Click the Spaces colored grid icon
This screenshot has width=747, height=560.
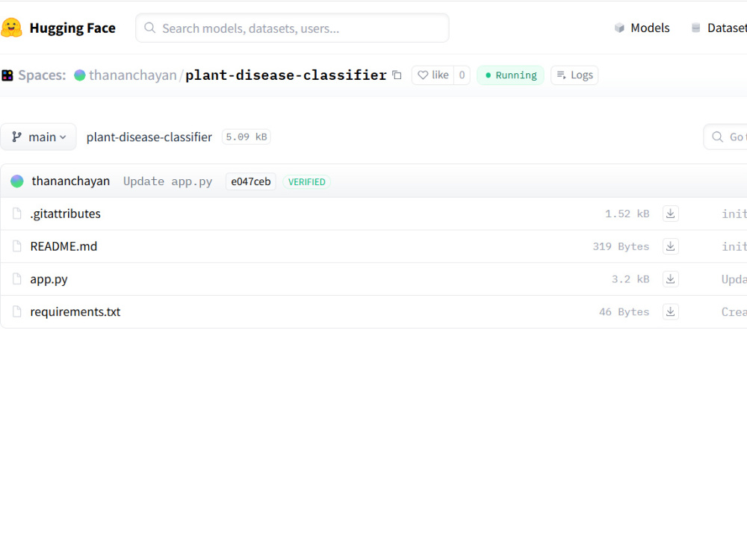coord(7,75)
